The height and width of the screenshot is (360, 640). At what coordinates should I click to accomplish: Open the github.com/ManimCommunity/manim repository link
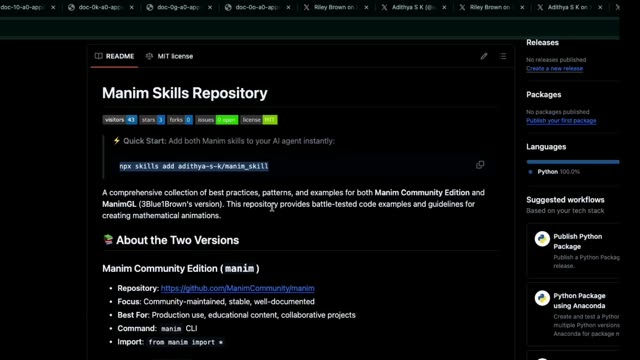coord(238,288)
